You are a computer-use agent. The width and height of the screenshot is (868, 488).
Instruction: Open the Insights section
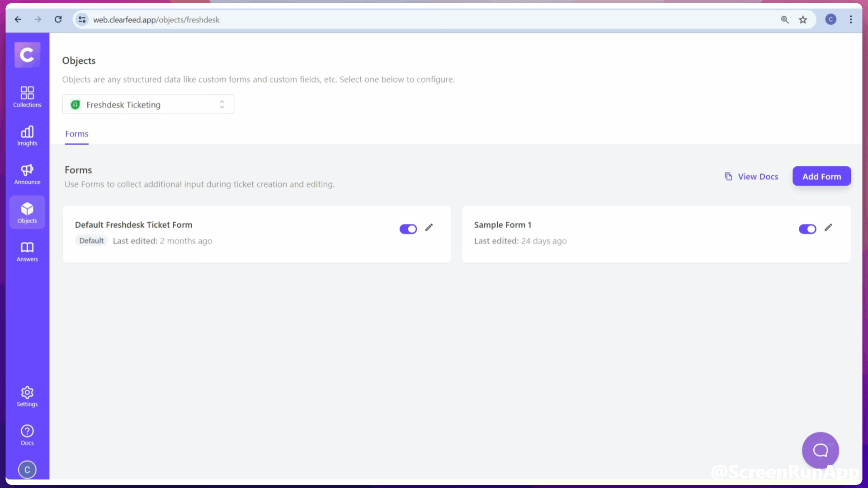[27, 136]
